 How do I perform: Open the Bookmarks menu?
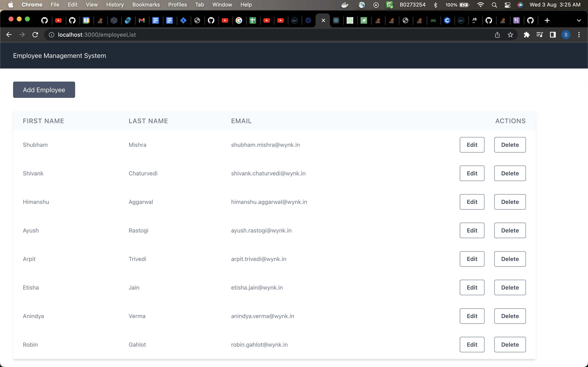pos(146,5)
